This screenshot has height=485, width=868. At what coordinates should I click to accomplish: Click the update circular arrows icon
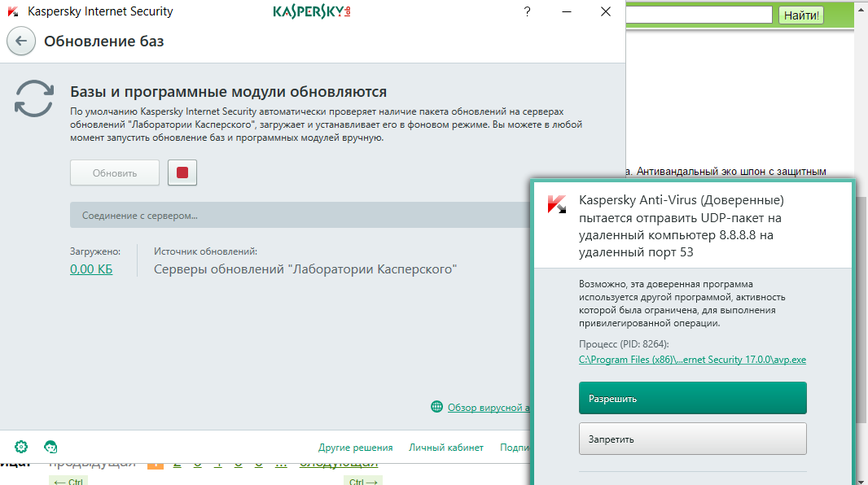click(x=34, y=98)
